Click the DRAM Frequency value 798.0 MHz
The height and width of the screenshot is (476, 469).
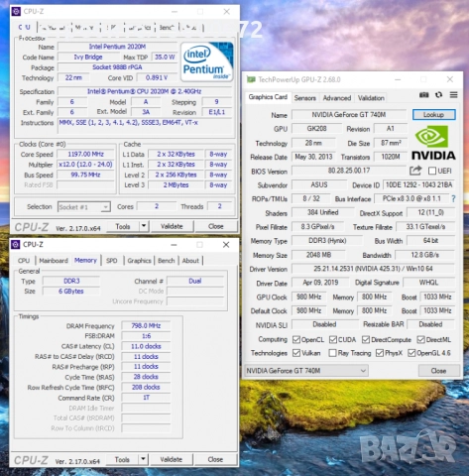146,325
